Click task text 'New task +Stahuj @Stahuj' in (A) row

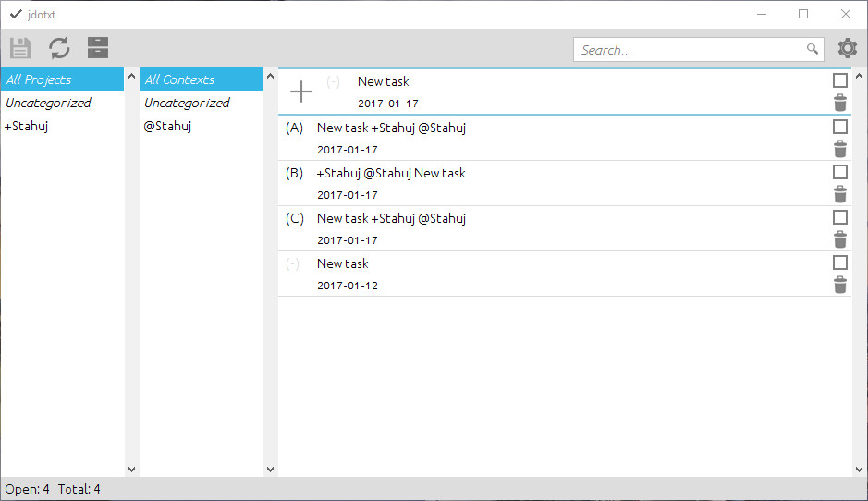coord(391,128)
